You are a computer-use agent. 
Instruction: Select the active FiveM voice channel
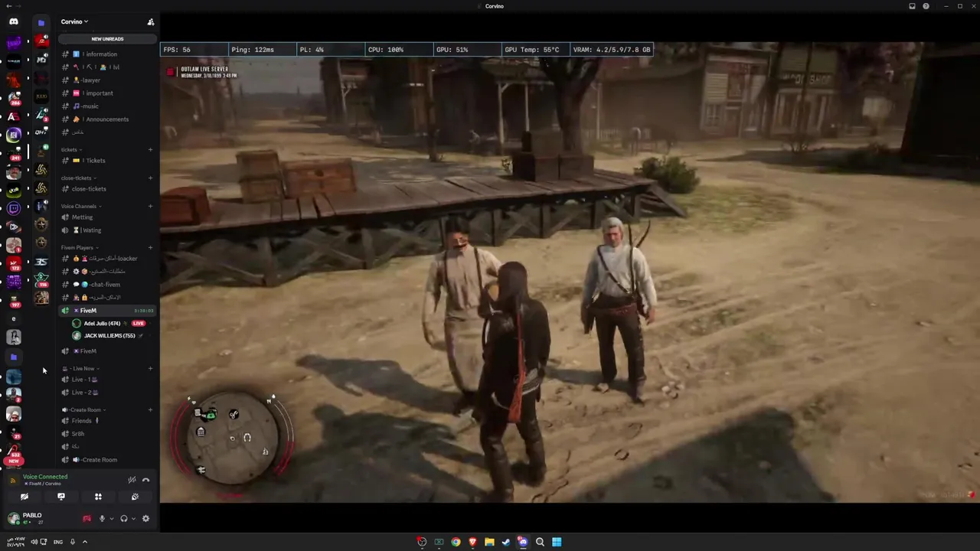click(107, 311)
